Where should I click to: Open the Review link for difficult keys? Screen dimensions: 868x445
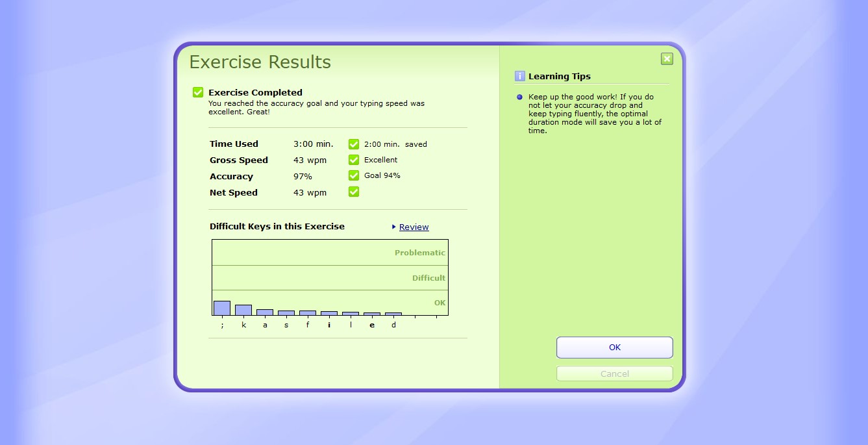click(x=414, y=227)
